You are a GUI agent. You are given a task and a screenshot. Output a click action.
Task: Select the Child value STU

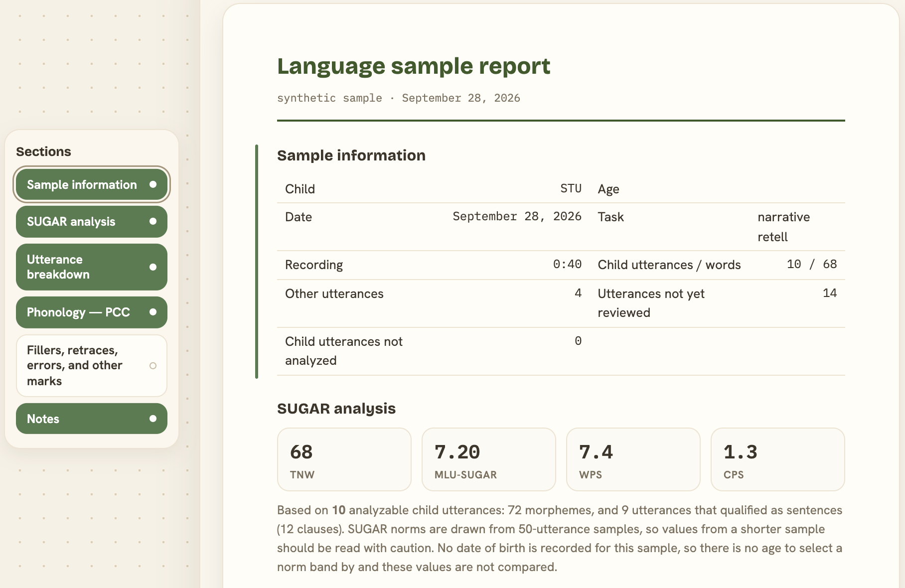click(571, 189)
